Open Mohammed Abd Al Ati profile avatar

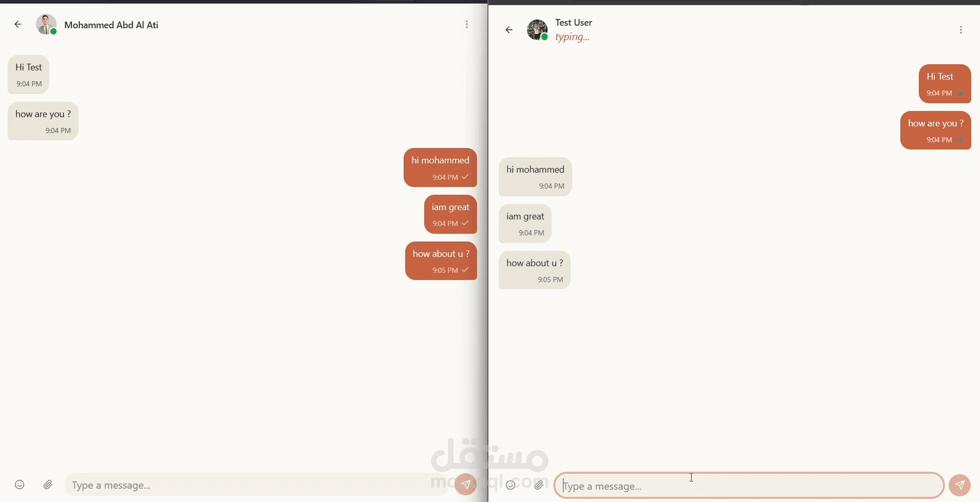click(x=46, y=24)
